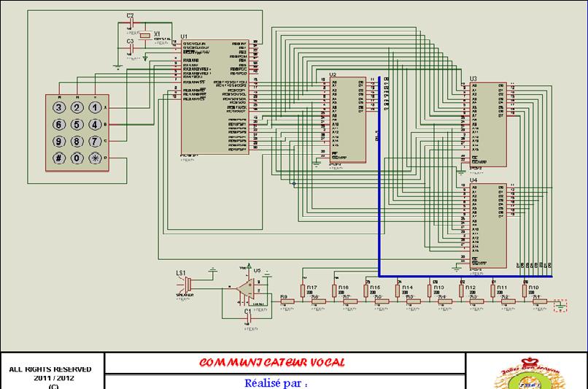The height and width of the screenshot is (389, 588).
Task: Select the U2 memory chip
Action: [x=348, y=120]
